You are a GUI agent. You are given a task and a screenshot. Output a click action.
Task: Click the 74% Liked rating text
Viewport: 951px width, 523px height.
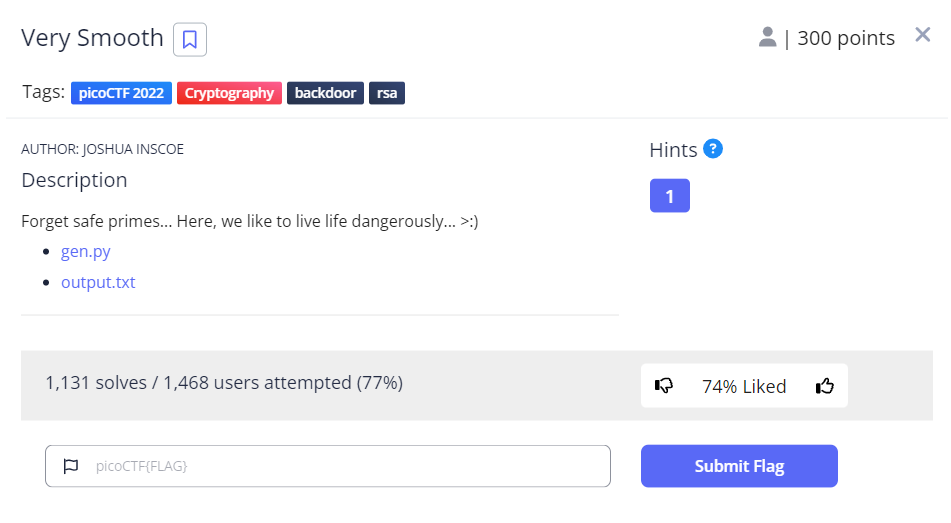pos(744,386)
